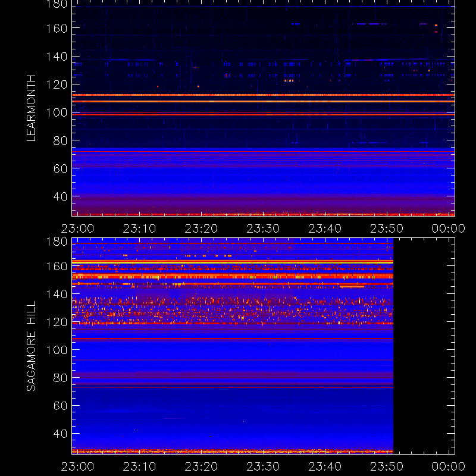Pick the 23:30 time label under the Learmonth plot
The width and height of the screenshot is (476, 476).
(263, 228)
